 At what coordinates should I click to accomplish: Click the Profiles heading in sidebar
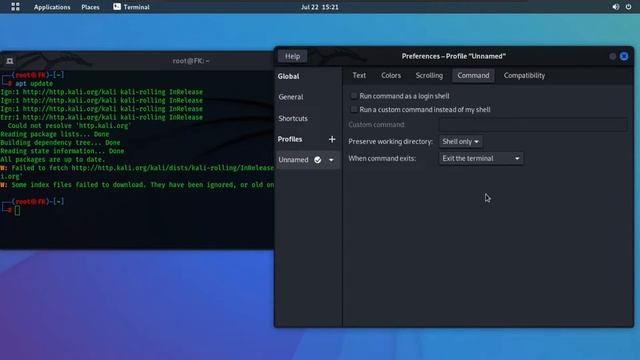[290, 139]
